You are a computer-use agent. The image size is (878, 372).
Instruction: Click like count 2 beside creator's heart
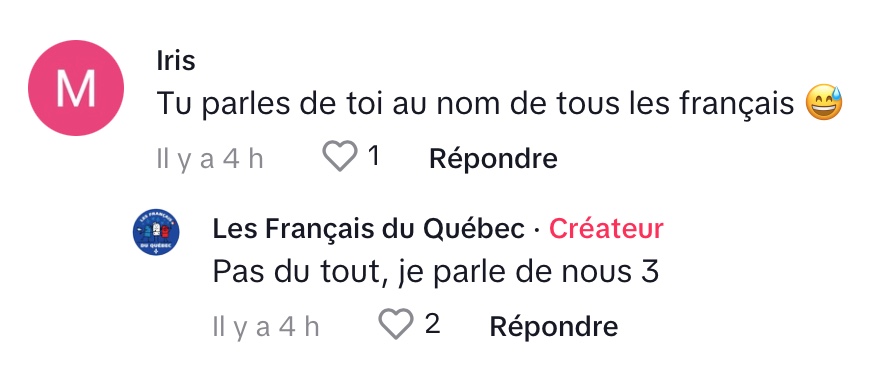(432, 324)
